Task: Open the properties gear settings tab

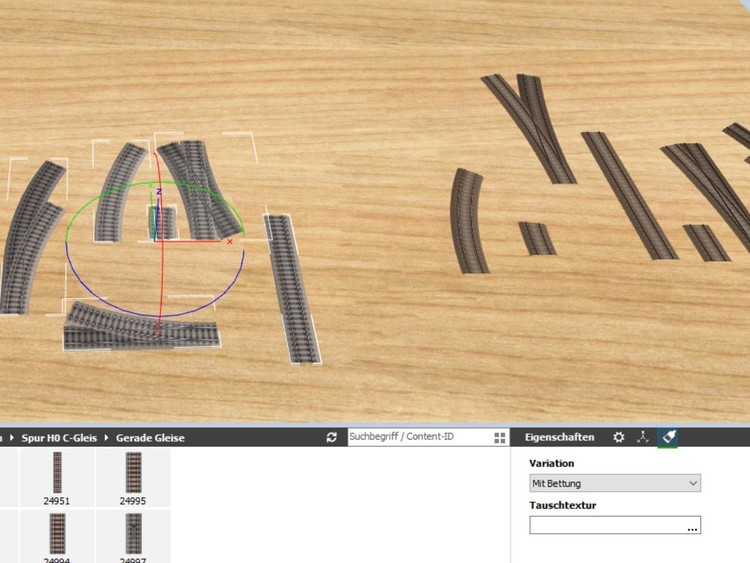Action: tap(619, 437)
